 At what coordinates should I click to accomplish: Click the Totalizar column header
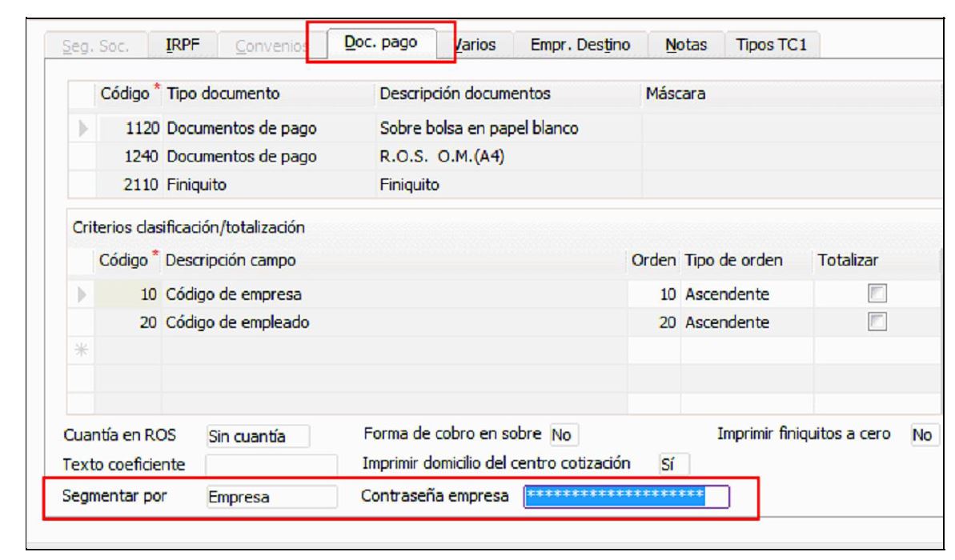pos(877,261)
